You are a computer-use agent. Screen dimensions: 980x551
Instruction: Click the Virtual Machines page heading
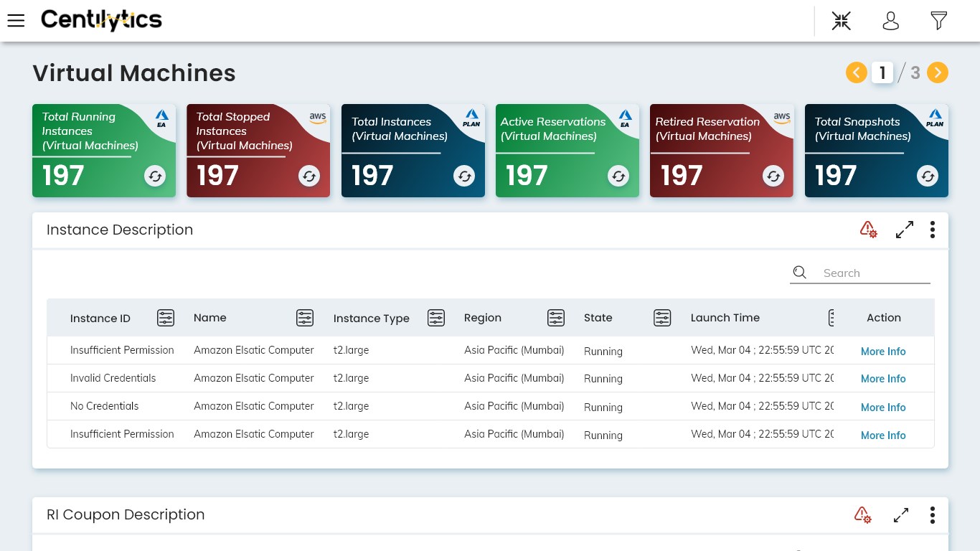(134, 73)
